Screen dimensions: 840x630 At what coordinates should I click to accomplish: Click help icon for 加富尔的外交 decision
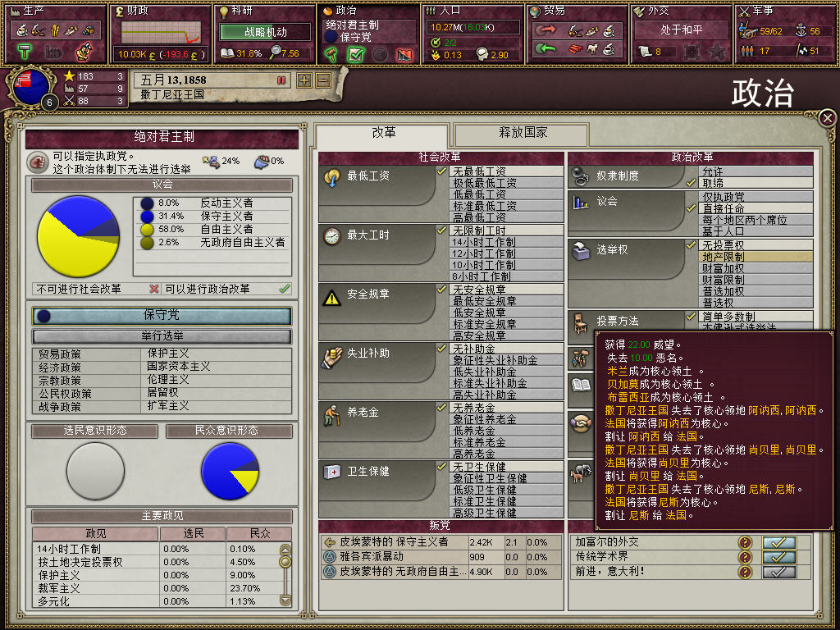pos(745,542)
